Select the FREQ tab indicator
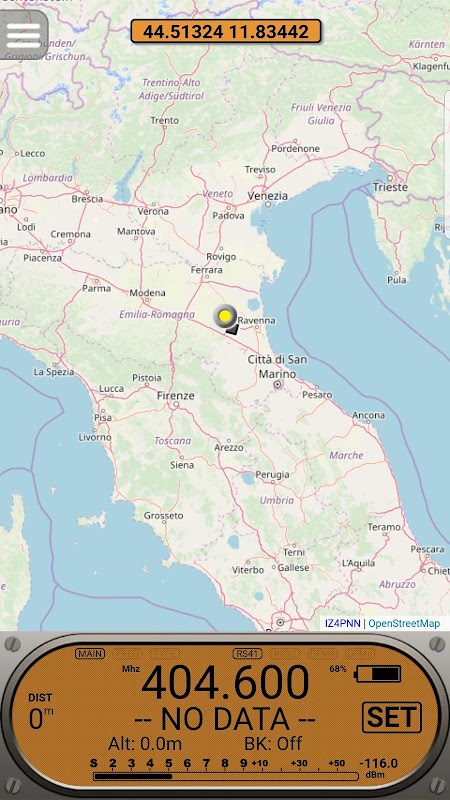The height and width of the screenshot is (800, 450). coord(128,654)
